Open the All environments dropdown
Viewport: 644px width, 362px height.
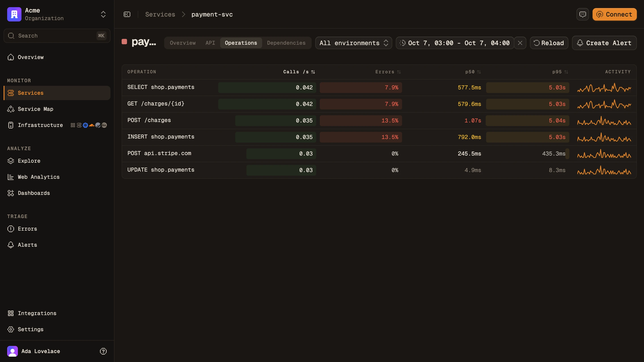[354, 43]
